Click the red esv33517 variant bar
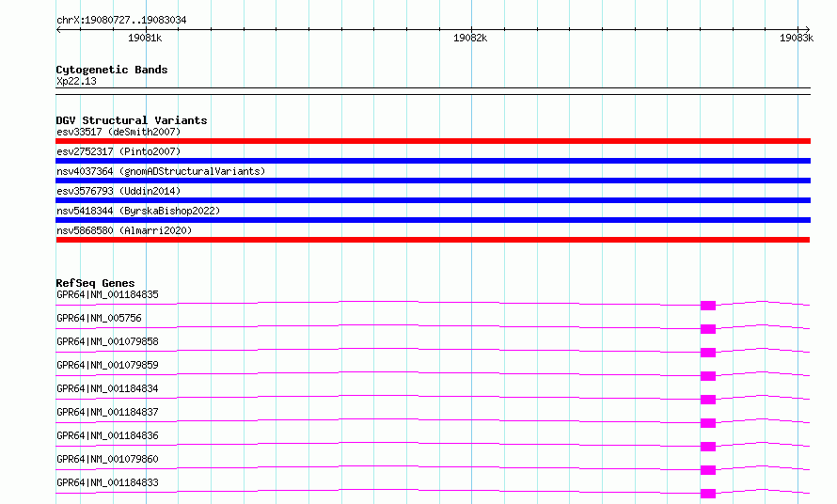837x504 pixels. click(x=433, y=141)
